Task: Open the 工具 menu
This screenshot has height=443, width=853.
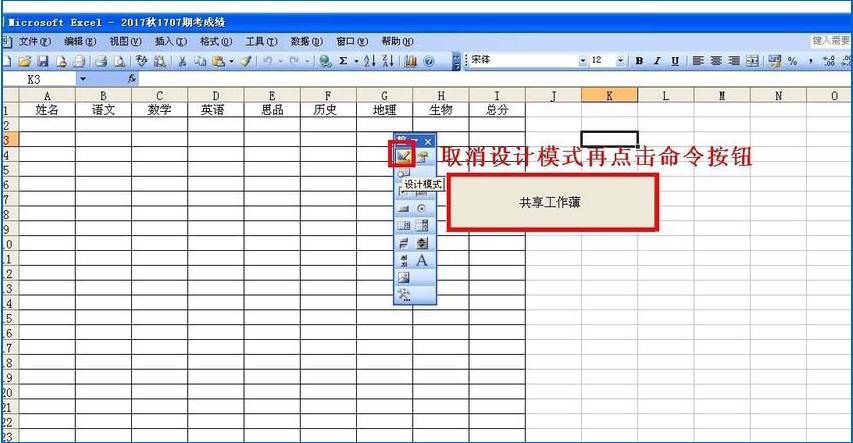Action: coord(261,41)
